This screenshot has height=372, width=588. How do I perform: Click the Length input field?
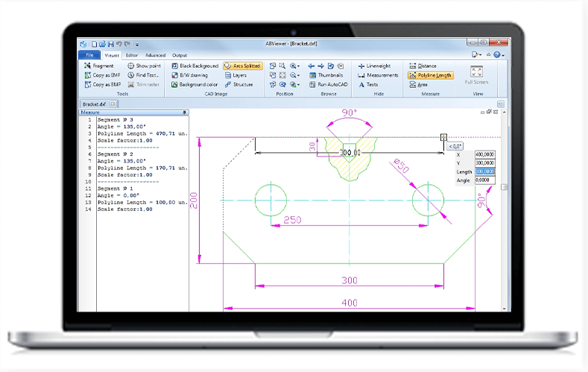(x=484, y=171)
